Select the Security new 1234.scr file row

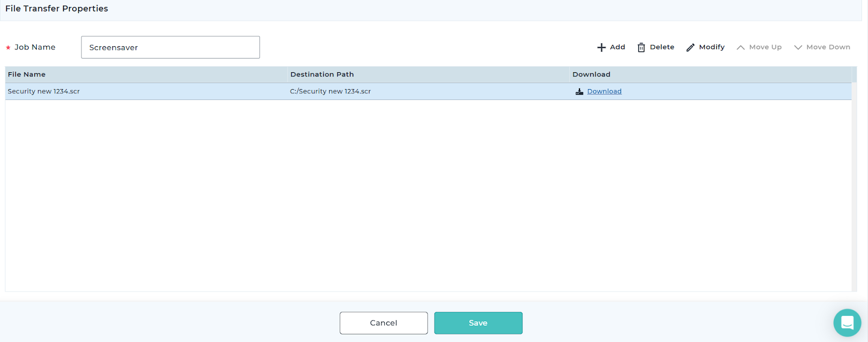point(44,92)
